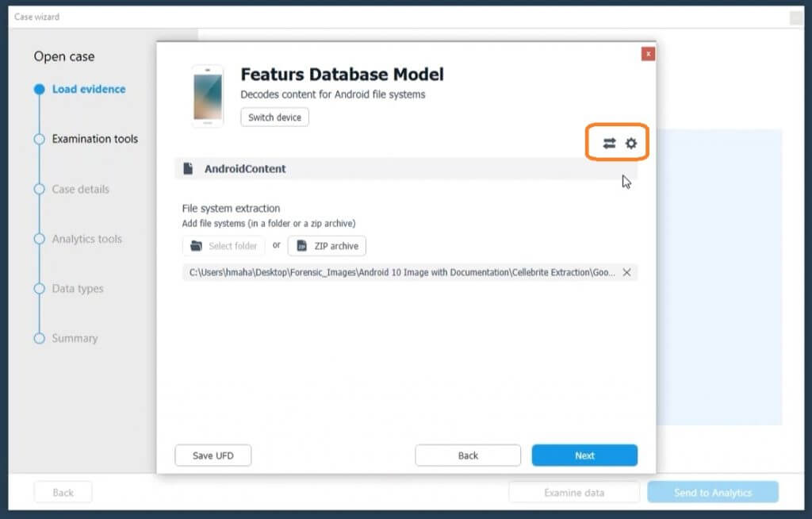This screenshot has height=519, width=812.
Task: Click the Examine data button
Action: coord(574,493)
